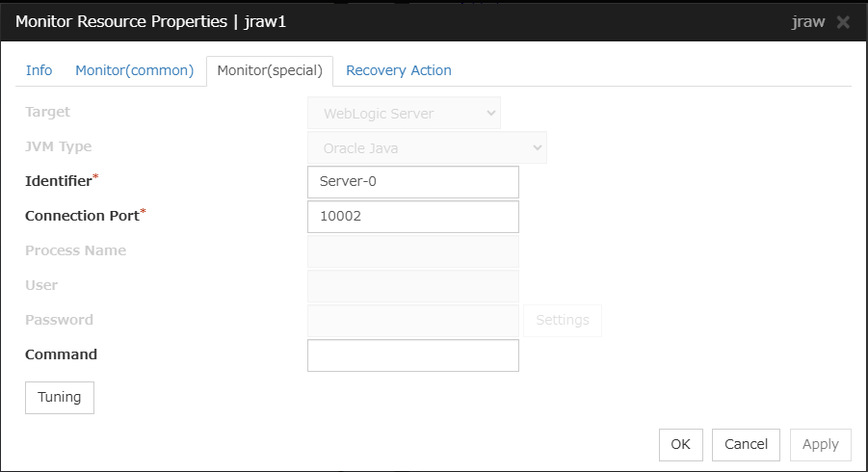Confirm with the OK button

680,444
